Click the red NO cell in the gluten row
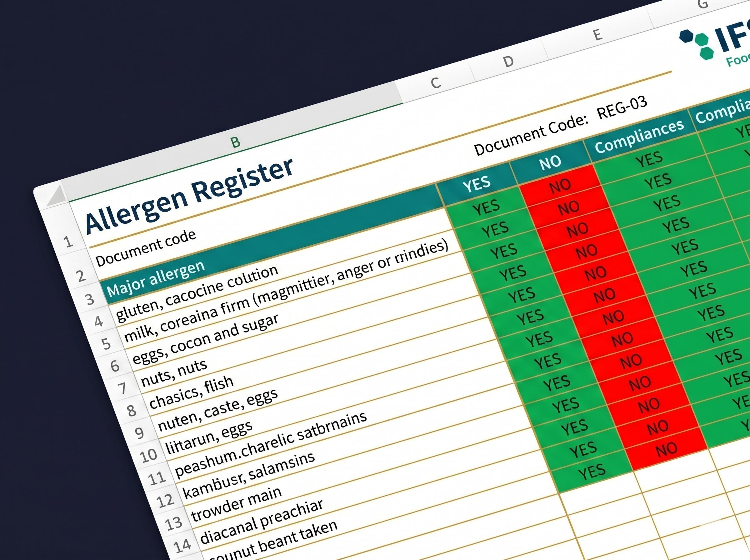 [560, 186]
